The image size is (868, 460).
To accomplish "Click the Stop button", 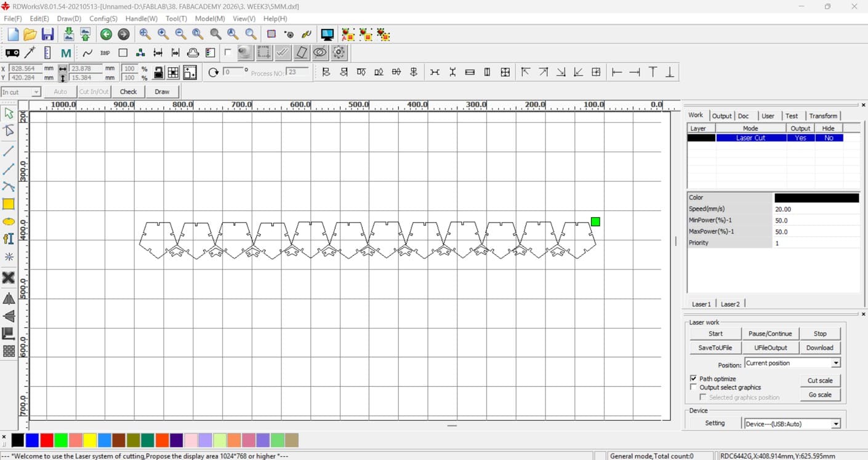I will point(820,333).
